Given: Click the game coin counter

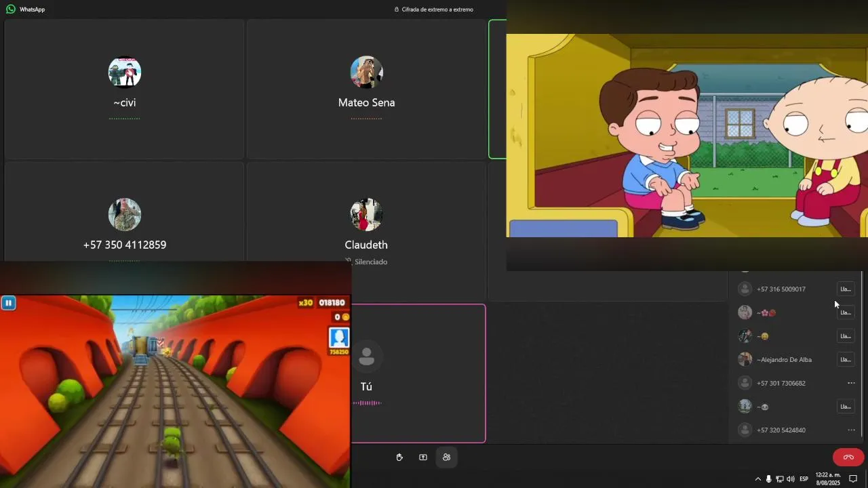Looking at the screenshot, I should (x=342, y=317).
